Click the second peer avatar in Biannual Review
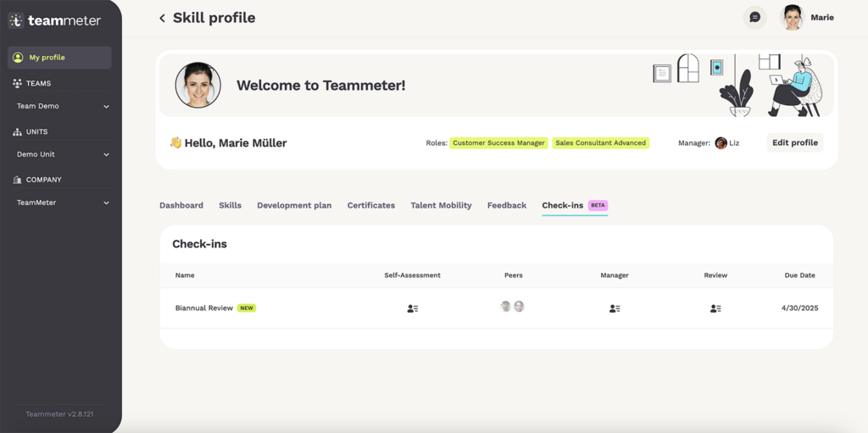This screenshot has width=868, height=433. pyautogui.click(x=519, y=306)
